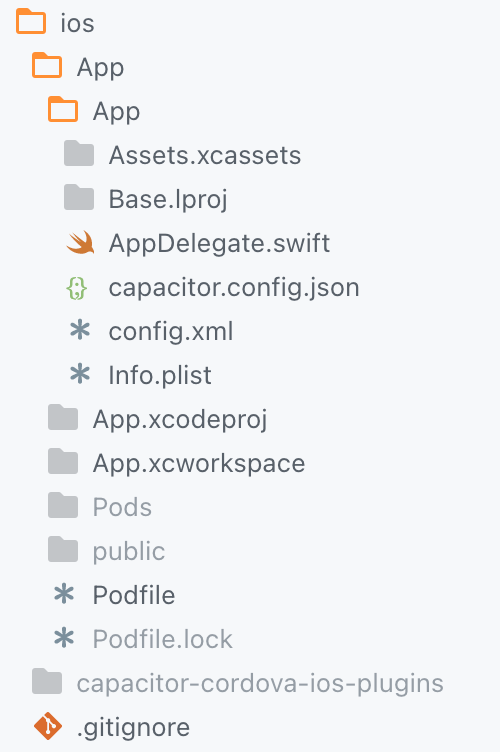Select the capacitor.config.json file name
500x752 pixels.
tap(234, 288)
